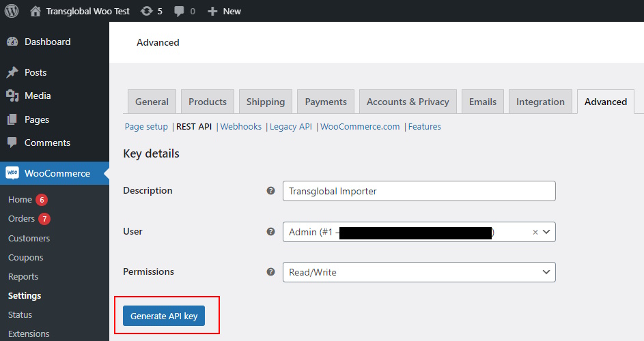
Task: Open the Legacy API section link
Action: click(x=291, y=127)
